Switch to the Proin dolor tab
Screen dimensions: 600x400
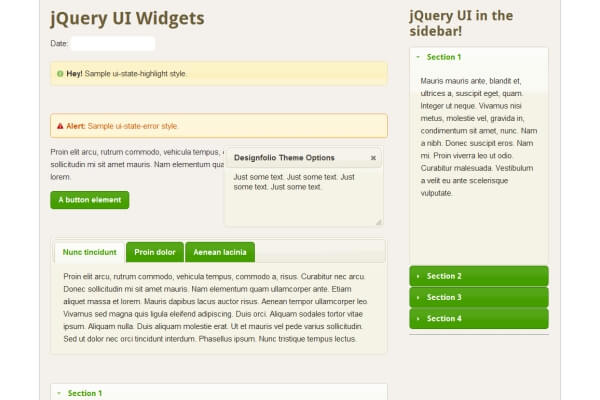point(155,252)
